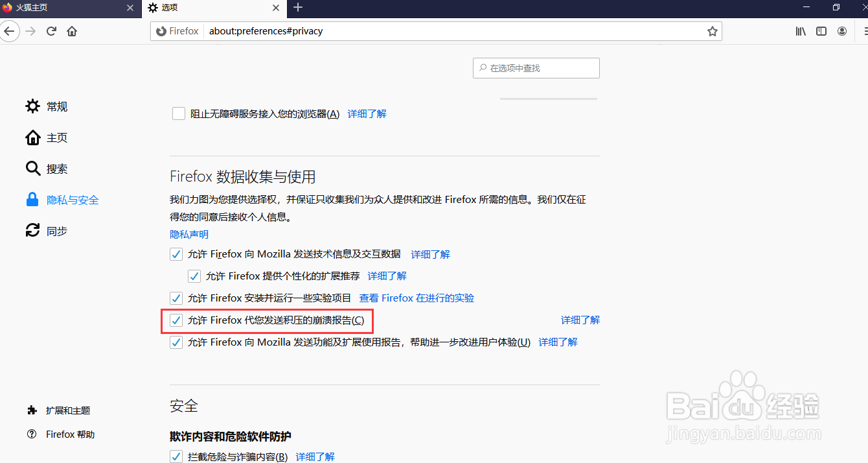Viewport: 868px width, 463px height.
Task: Open 详细了解 next to 技术信息及交互数据
Action: pyautogui.click(x=431, y=254)
